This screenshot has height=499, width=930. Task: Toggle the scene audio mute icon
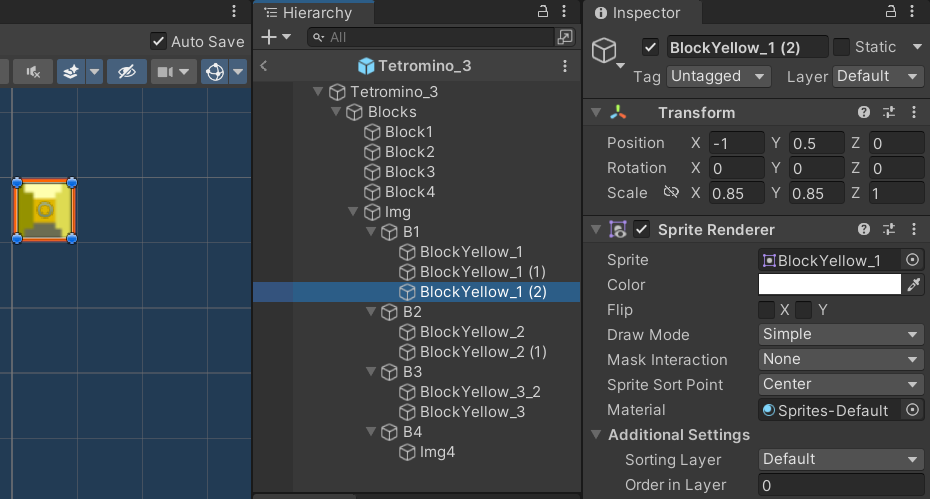(33, 72)
